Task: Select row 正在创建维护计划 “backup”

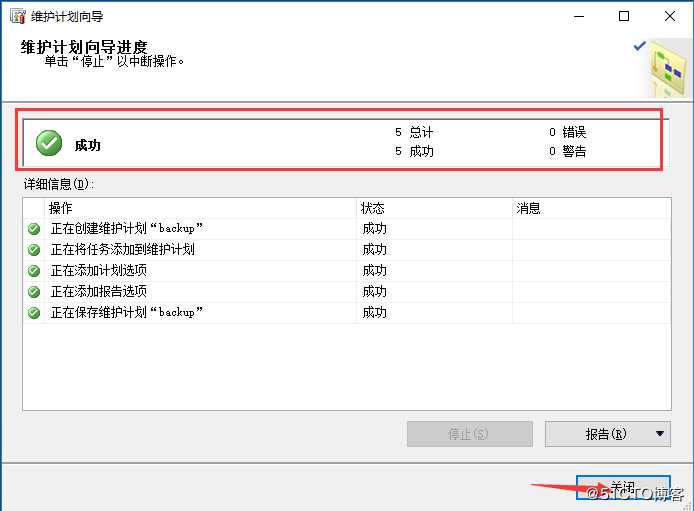Action: pyautogui.click(x=347, y=229)
